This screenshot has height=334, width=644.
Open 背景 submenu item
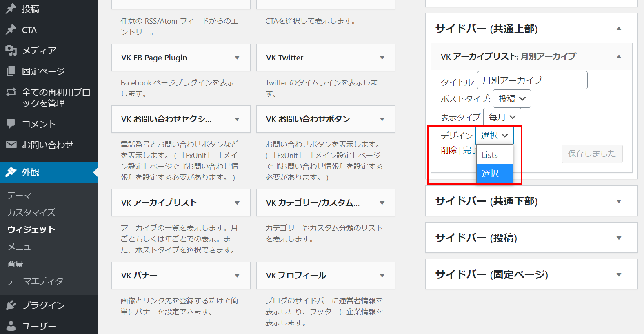pos(16,264)
